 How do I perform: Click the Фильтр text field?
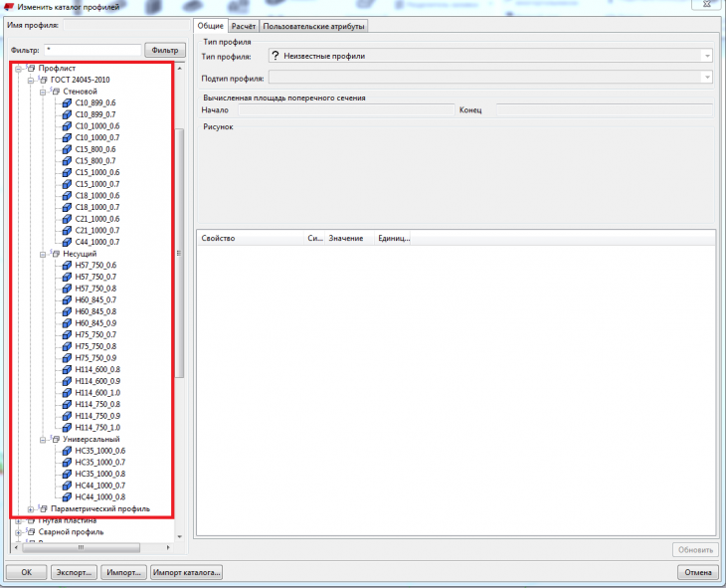pos(92,50)
